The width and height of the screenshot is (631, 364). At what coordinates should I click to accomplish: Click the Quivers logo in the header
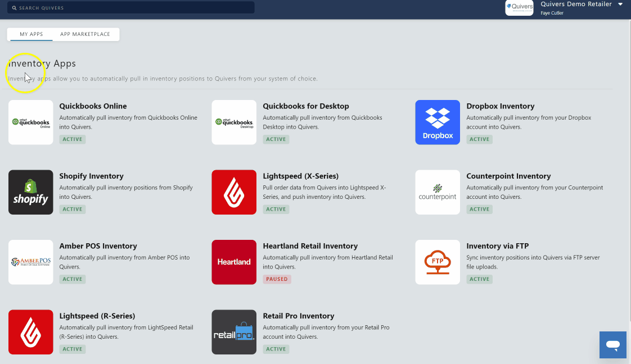pyautogui.click(x=519, y=7)
